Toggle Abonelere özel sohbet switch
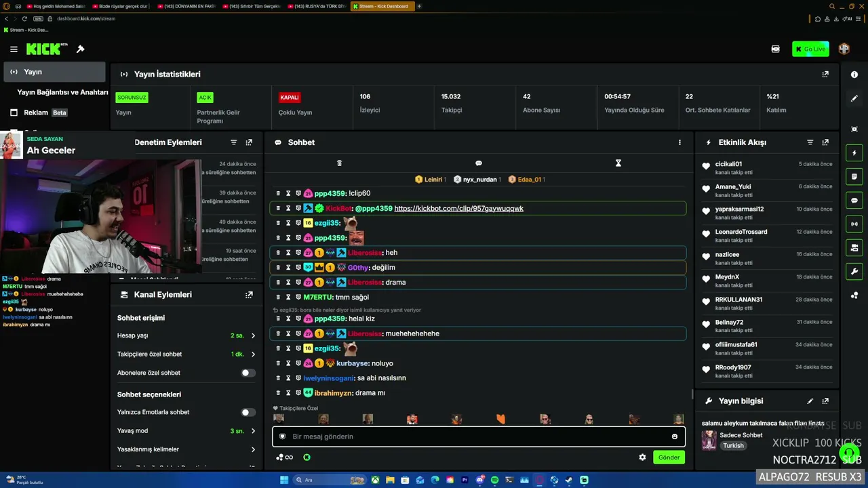The image size is (868, 488). pos(248,373)
